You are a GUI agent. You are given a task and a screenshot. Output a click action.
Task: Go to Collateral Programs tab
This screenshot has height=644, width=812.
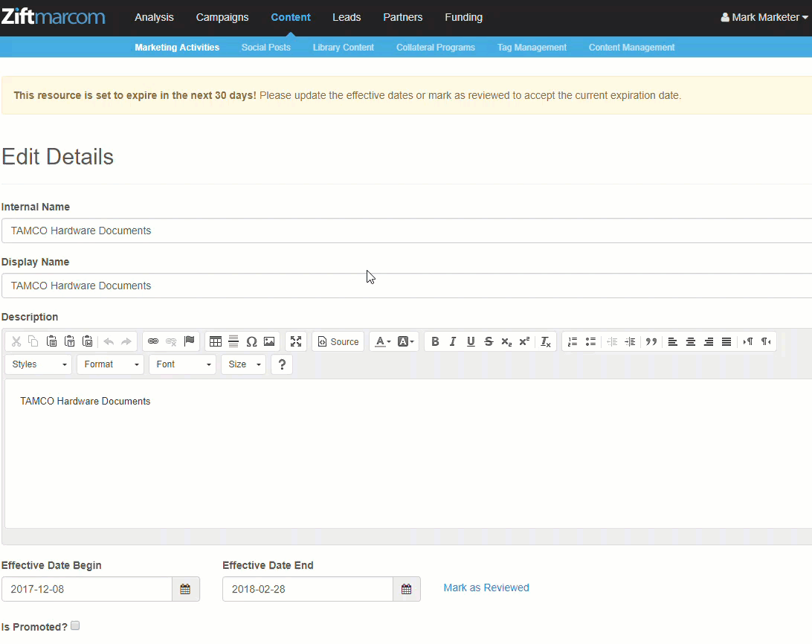pyautogui.click(x=436, y=47)
